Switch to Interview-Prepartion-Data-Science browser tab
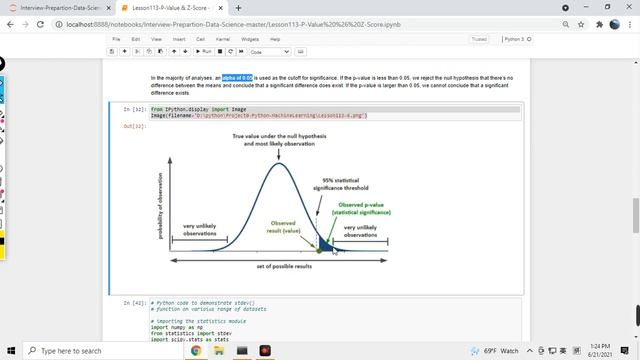This screenshot has width=640, height=360. point(60,8)
